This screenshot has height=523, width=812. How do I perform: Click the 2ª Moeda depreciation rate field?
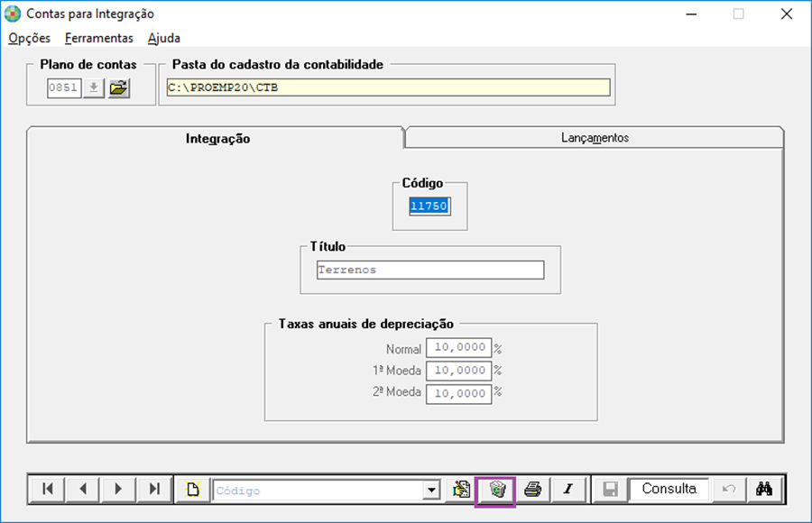(459, 393)
